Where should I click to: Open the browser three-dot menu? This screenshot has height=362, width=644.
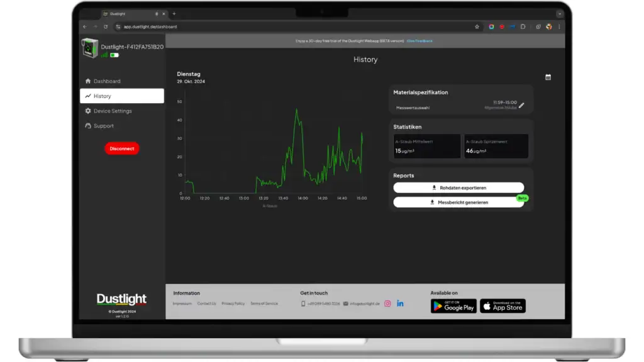(x=559, y=26)
